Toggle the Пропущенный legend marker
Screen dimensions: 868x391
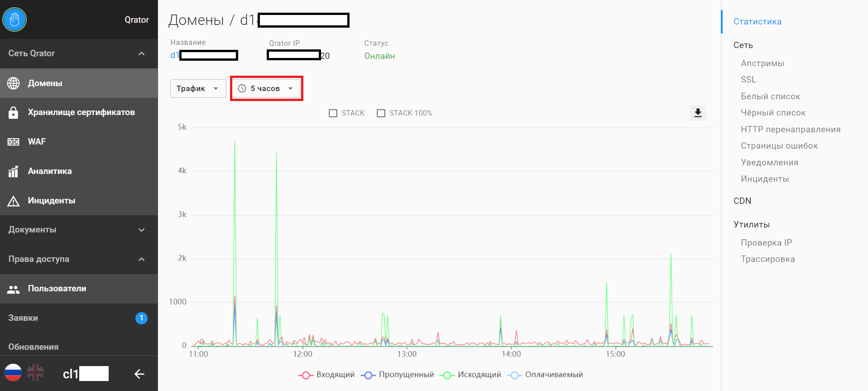coord(368,375)
